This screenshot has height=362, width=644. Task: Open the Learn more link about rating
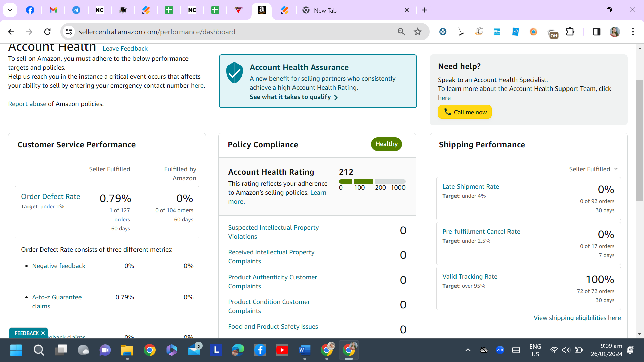coord(277,197)
